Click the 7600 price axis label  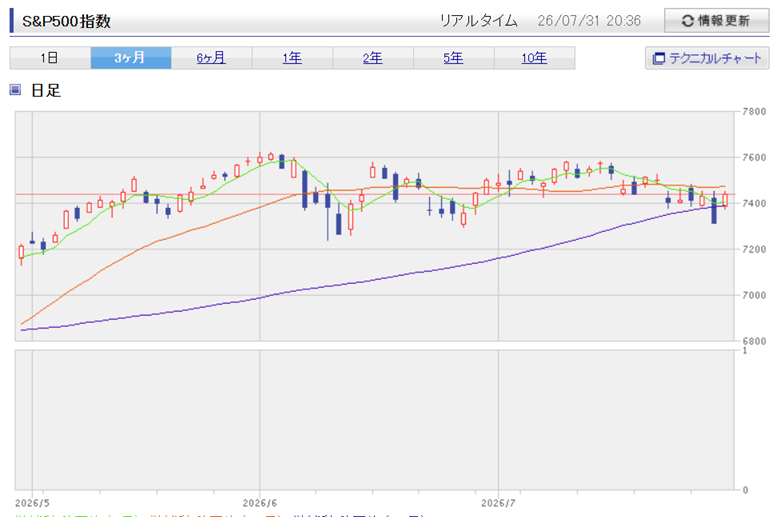click(x=754, y=157)
